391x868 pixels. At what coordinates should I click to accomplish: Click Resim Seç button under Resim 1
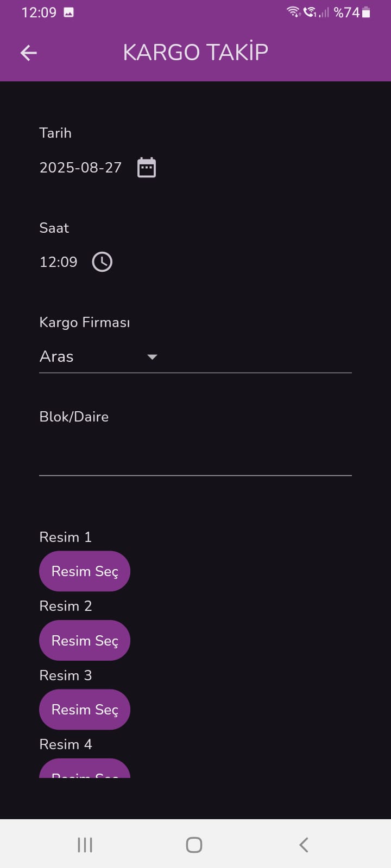pos(85,571)
